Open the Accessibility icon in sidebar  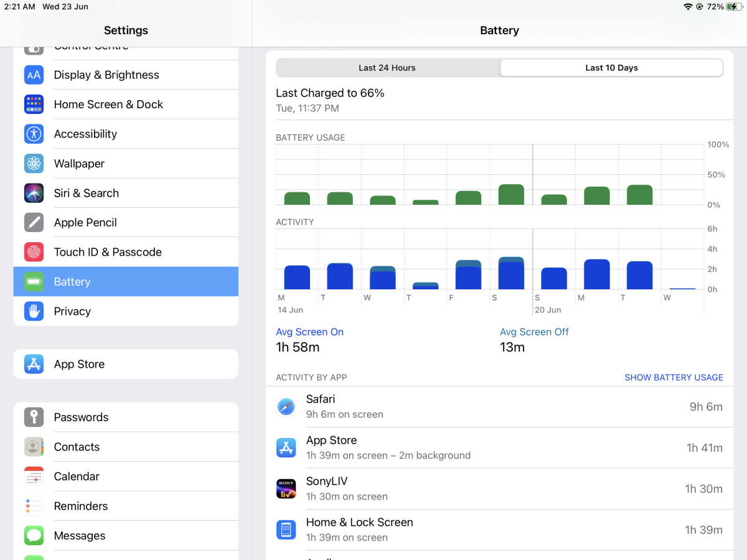[34, 134]
